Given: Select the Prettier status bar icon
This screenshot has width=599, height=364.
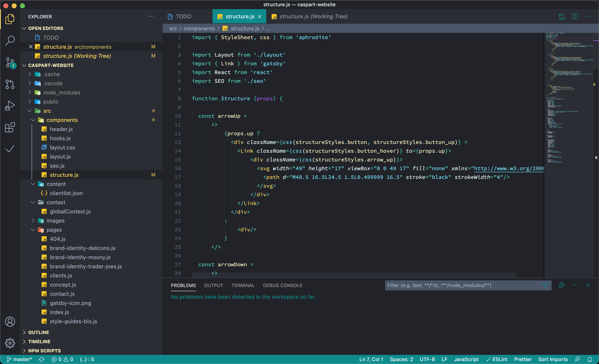Looking at the screenshot, I should click(522, 359).
